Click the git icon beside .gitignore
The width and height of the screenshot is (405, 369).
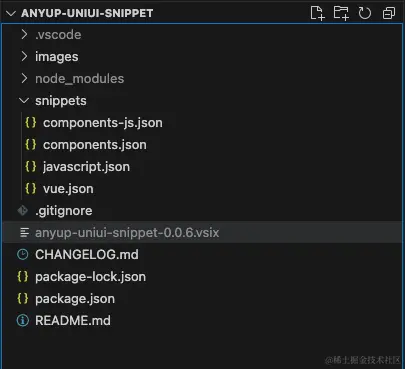tap(23, 211)
